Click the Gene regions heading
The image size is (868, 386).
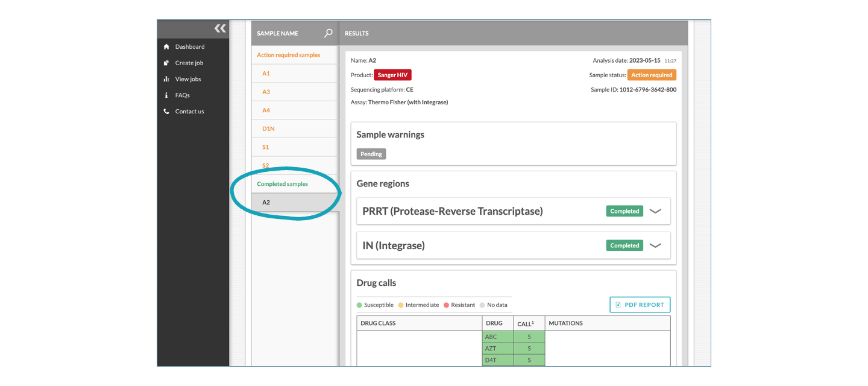point(383,184)
